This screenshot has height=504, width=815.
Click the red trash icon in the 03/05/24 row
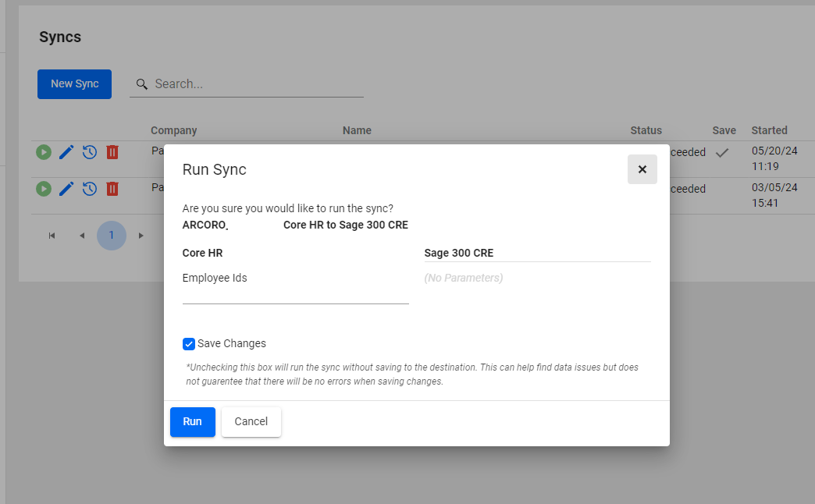coord(112,189)
